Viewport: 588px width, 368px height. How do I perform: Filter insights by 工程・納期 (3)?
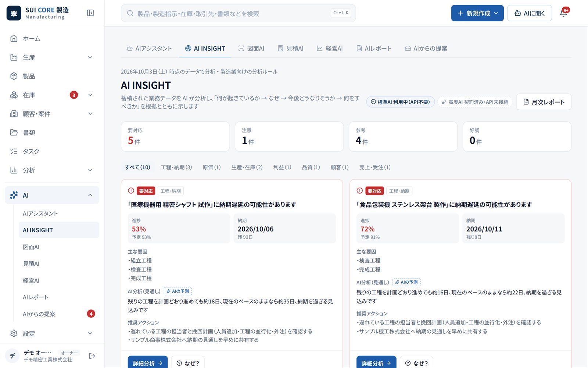pyautogui.click(x=176, y=167)
